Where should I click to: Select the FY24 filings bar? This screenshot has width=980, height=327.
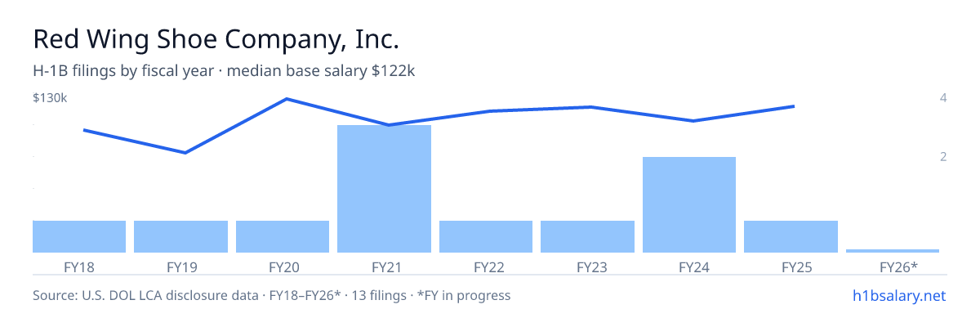tap(689, 204)
